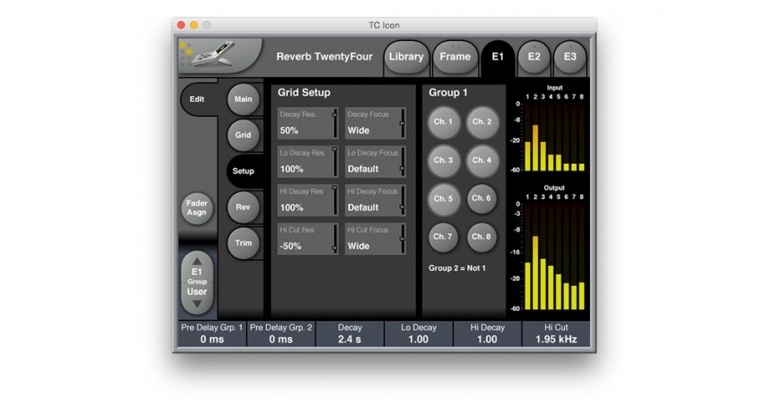Select the Decay Res. 50% field
Viewport: 770px width, 418px height.
tap(308, 123)
